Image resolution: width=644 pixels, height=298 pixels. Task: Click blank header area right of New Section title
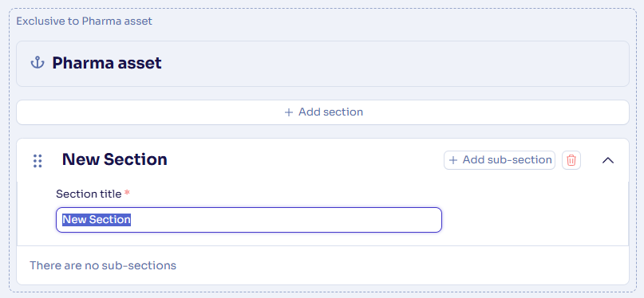pos(304,160)
